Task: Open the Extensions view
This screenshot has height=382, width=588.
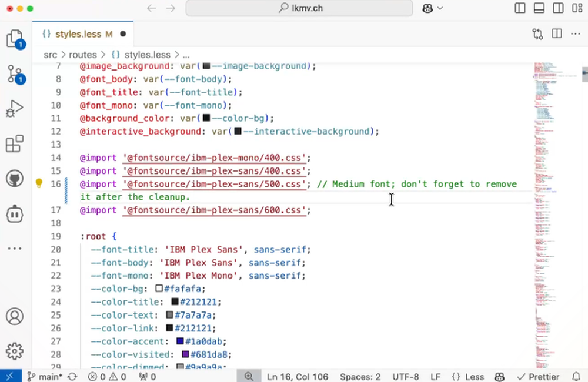Action: click(14, 143)
